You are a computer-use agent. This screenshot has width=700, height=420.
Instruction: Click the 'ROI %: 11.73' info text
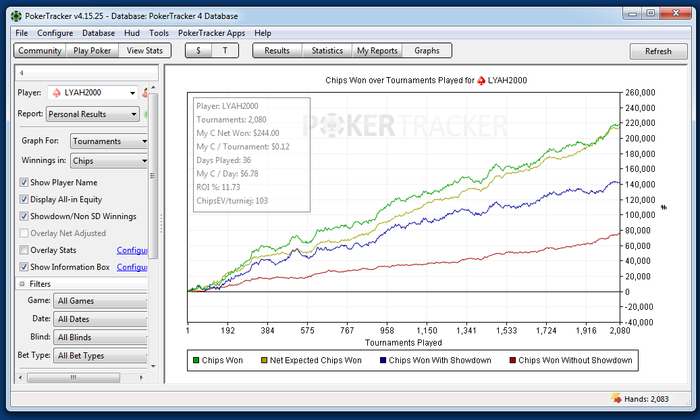point(218,187)
